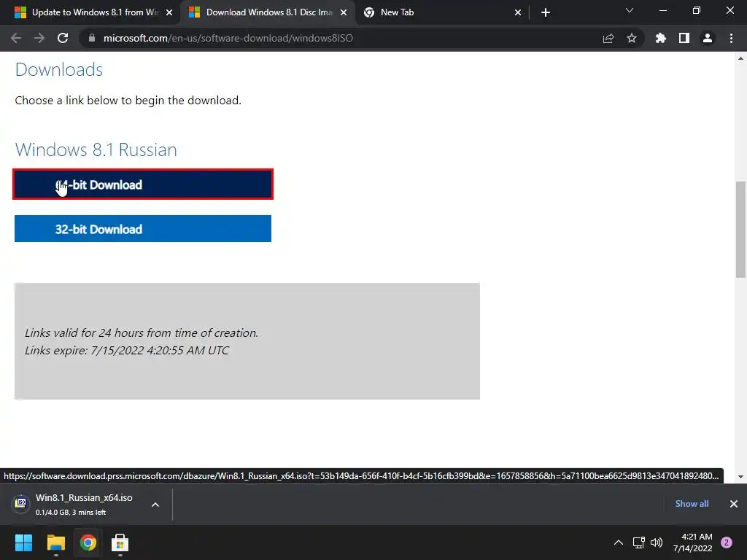747x560 pixels.
Task: Click the Links valid for 24 hours text
Action: tap(142, 332)
